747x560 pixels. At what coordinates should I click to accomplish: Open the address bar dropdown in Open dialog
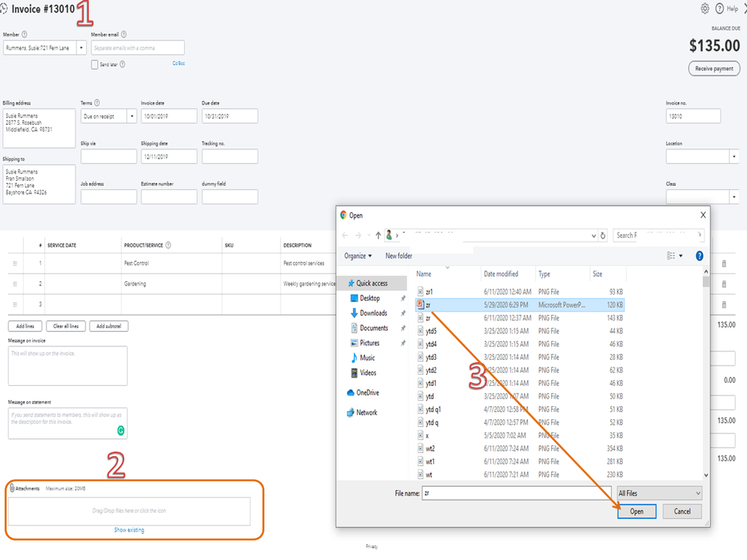tap(594, 236)
